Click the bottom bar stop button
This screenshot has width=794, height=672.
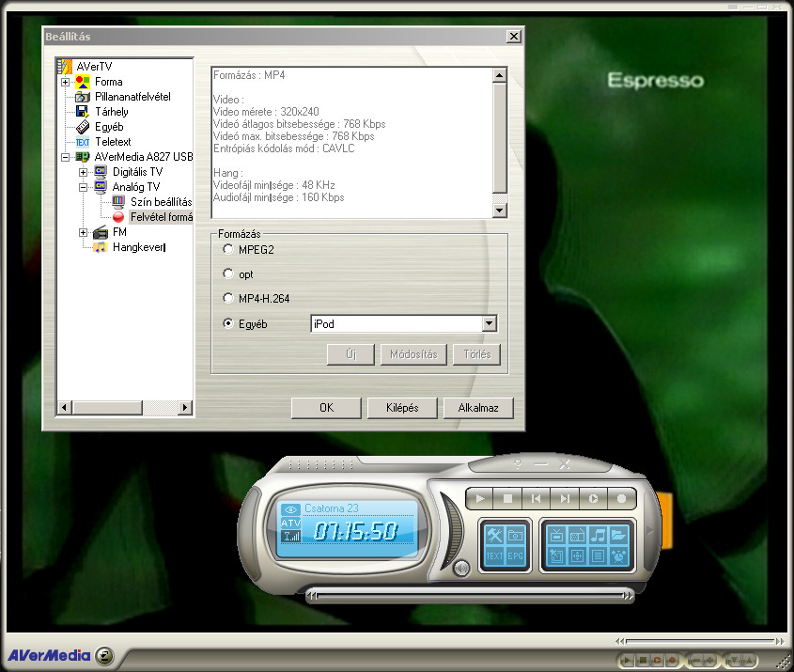642,661
